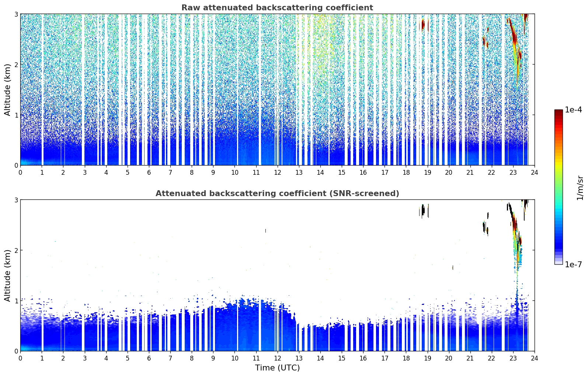This screenshot has height=376, width=588.
Task: Click the 2 km tick label on top plot
Action: [16, 65]
